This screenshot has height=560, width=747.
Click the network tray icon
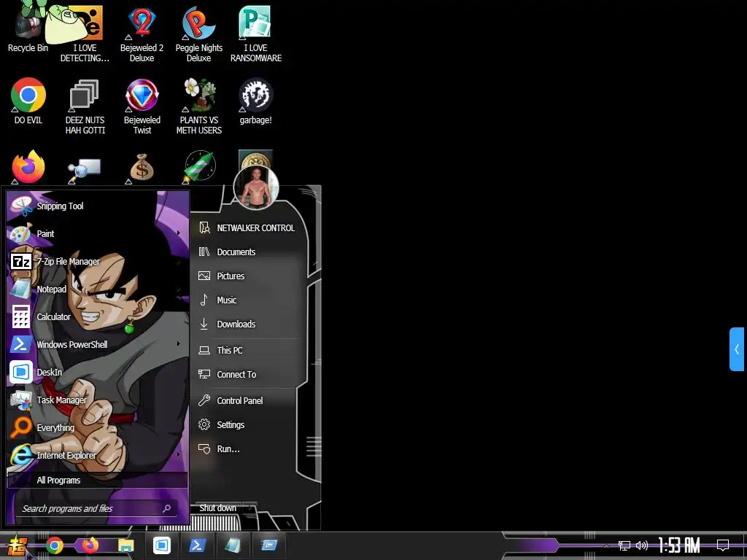tap(624, 545)
